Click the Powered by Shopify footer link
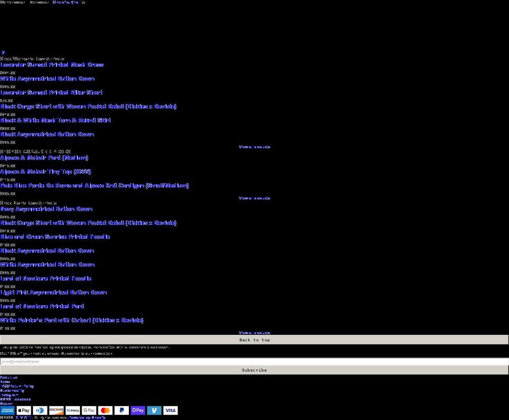This screenshot has height=420, width=509. click(87, 417)
